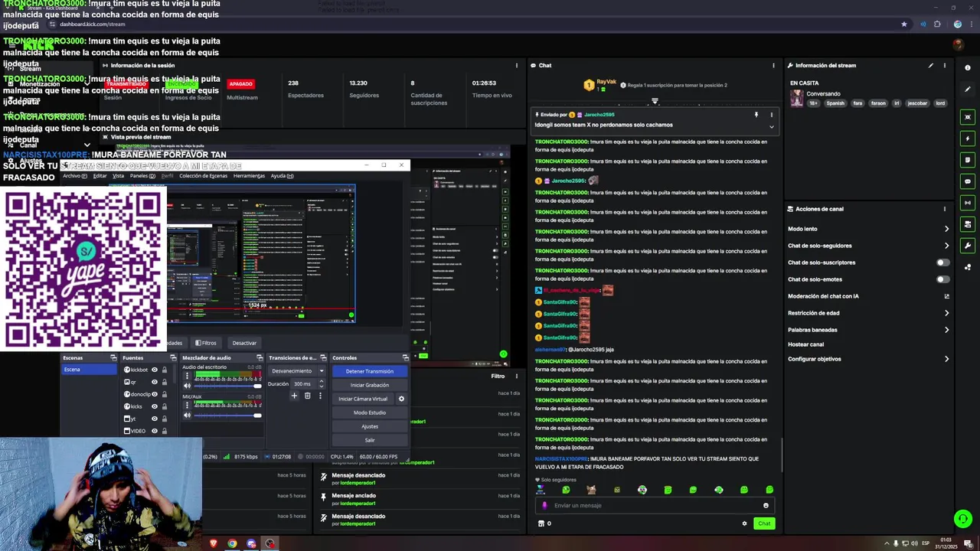The width and height of the screenshot is (980, 551).
Task: Click the Enviar un mensaje input field
Action: 655,505
